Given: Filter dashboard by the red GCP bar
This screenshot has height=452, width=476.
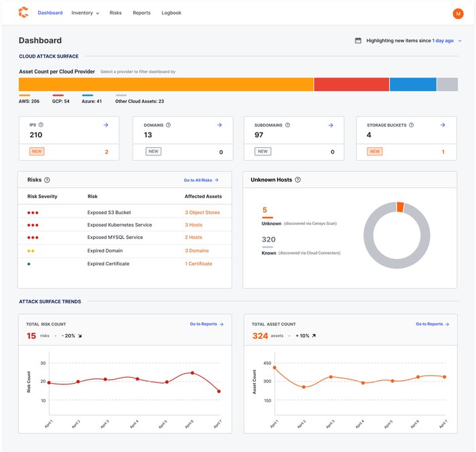Looking at the screenshot, I should [x=351, y=84].
